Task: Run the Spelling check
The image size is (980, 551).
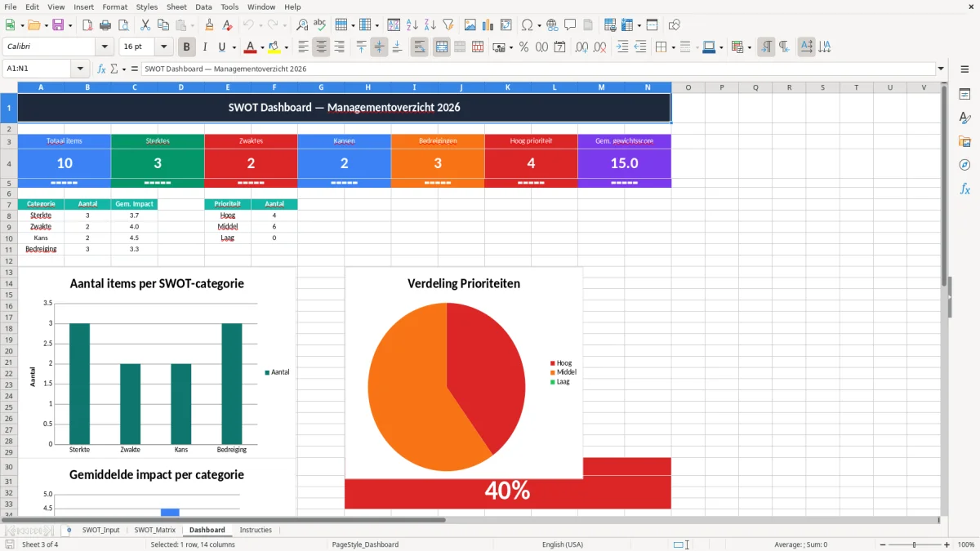Action: [x=319, y=25]
